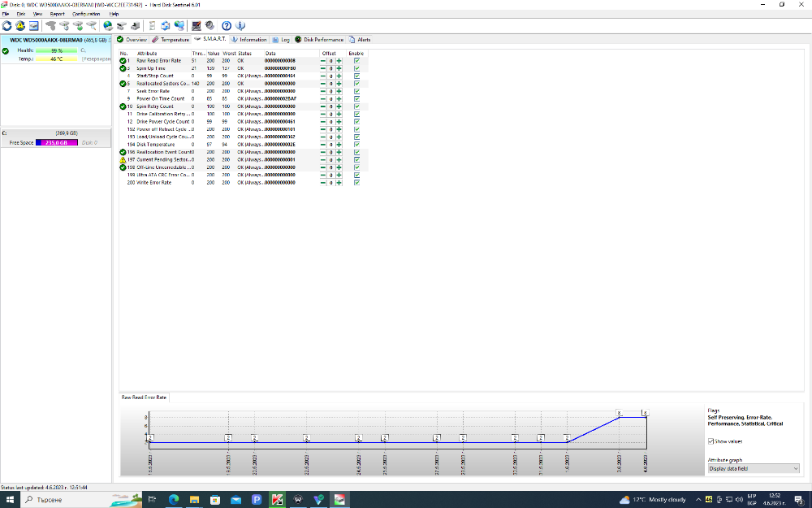Open the Report menu
Screen dimensions: 812x508
tap(57, 14)
